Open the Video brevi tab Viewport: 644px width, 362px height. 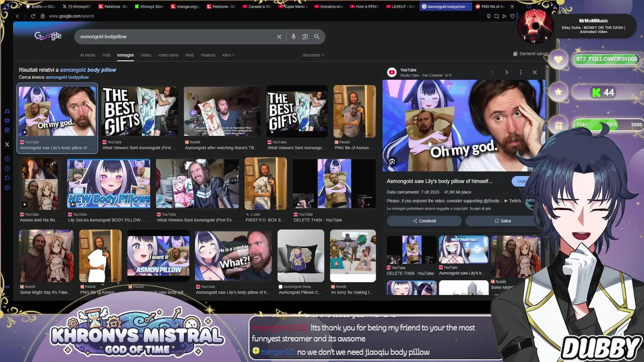pos(168,55)
